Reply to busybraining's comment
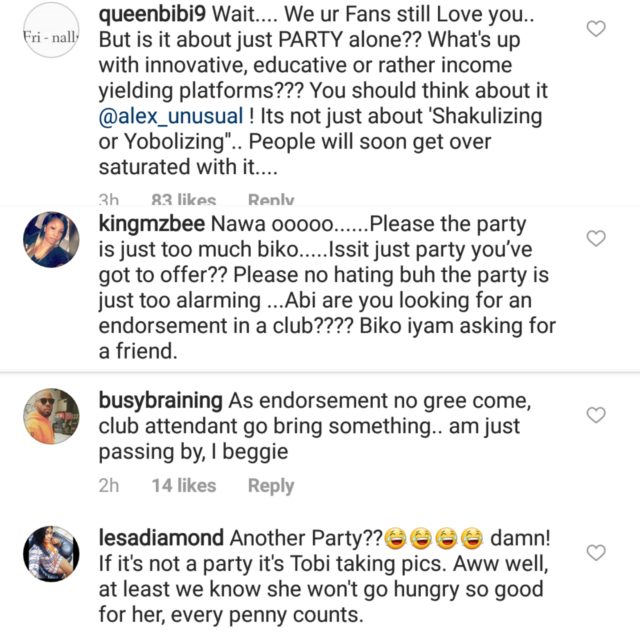The image size is (640, 640). coord(271,485)
